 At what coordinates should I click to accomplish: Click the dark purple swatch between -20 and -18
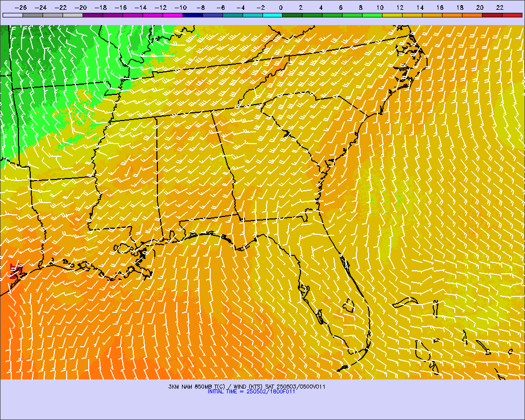(93, 15)
